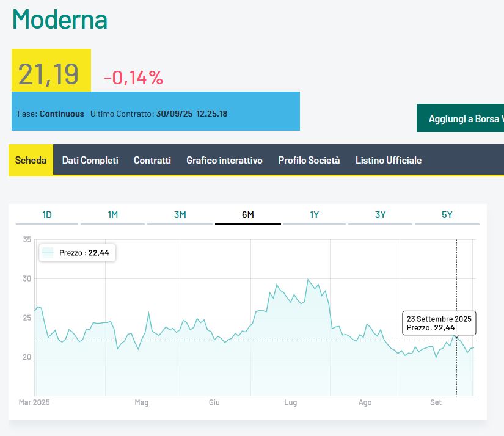This screenshot has width=504, height=436.
Task: Select the 6M chart period
Action: pyautogui.click(x=247, y=214)
